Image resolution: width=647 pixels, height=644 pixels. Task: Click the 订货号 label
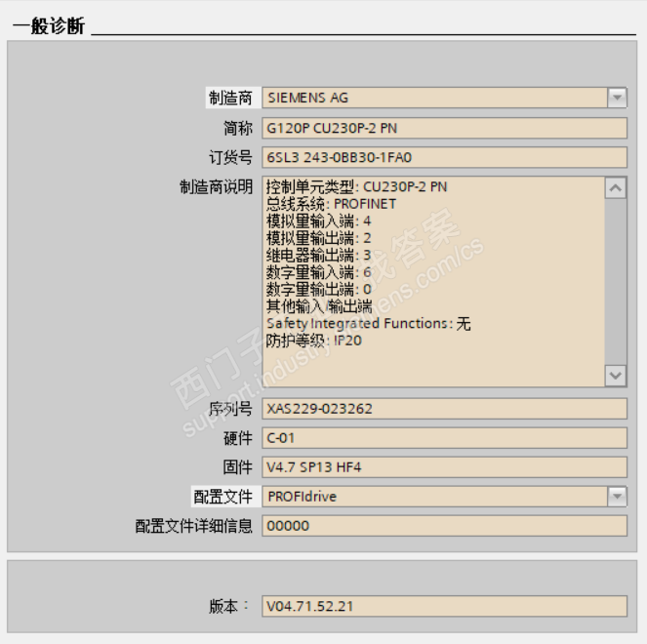point(230,157)
